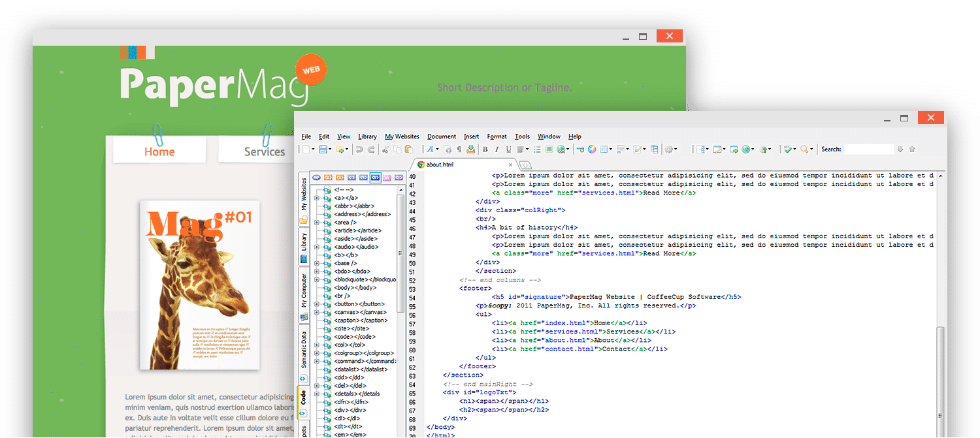Open the Help menu

(x=575, y=136)
